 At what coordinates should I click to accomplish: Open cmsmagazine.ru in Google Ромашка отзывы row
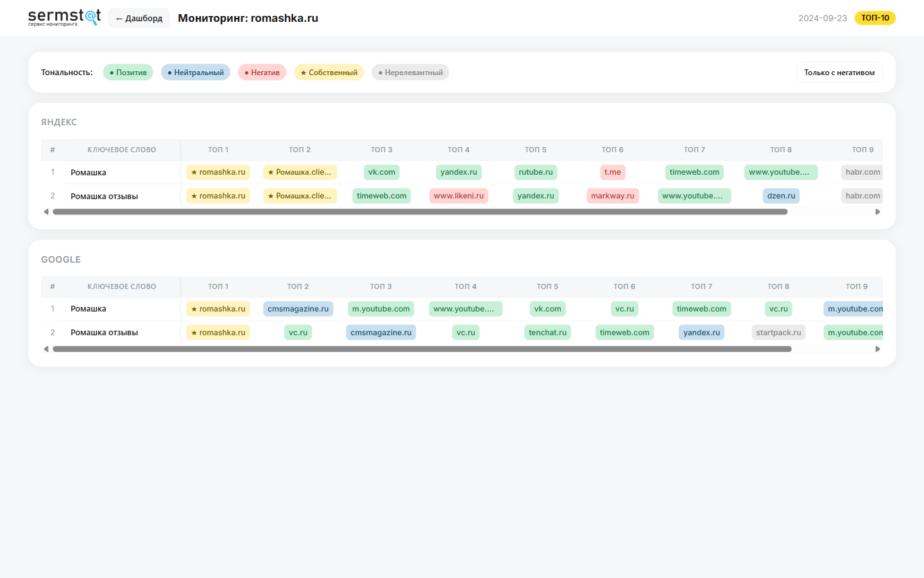pos(381,333)
